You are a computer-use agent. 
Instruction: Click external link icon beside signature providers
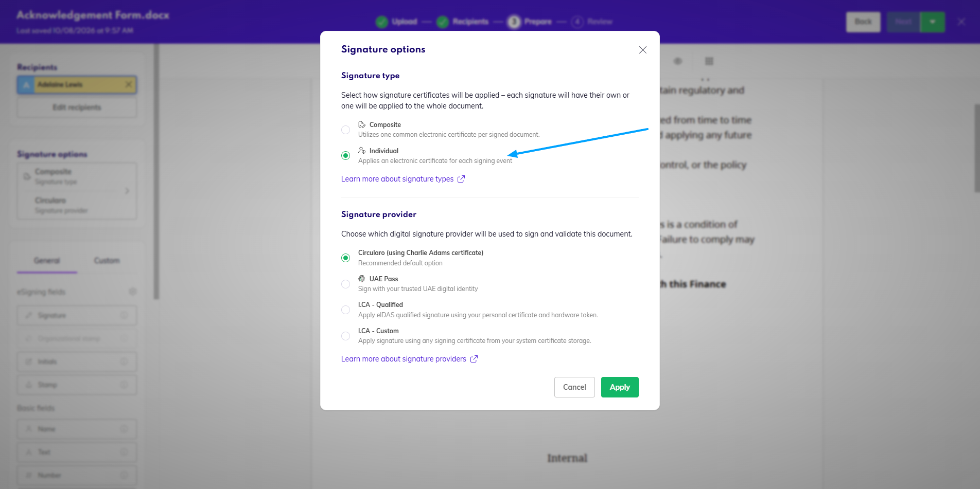[x=474, y=359]
